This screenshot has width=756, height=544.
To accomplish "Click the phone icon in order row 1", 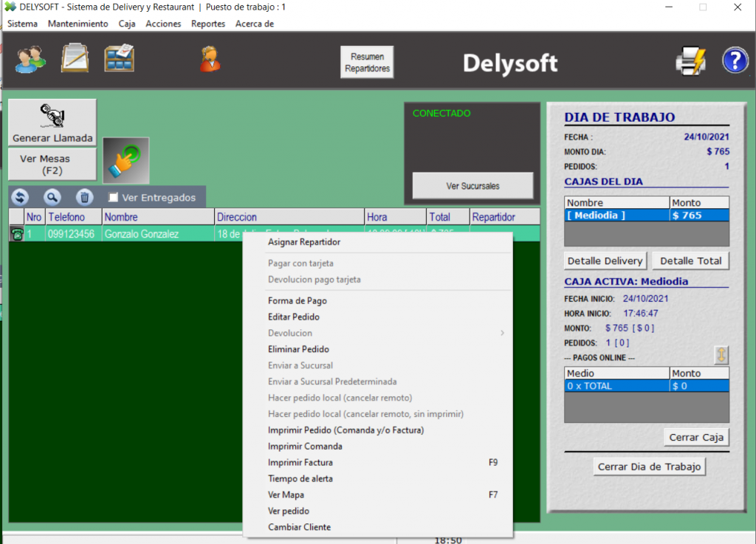I will (x=17, y=234).
